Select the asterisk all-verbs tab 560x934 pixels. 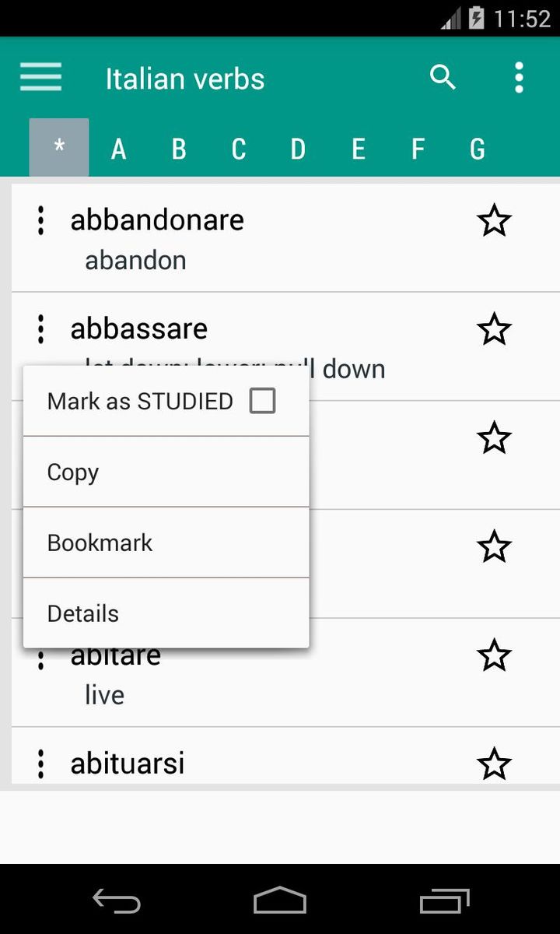tap(59, 148)
